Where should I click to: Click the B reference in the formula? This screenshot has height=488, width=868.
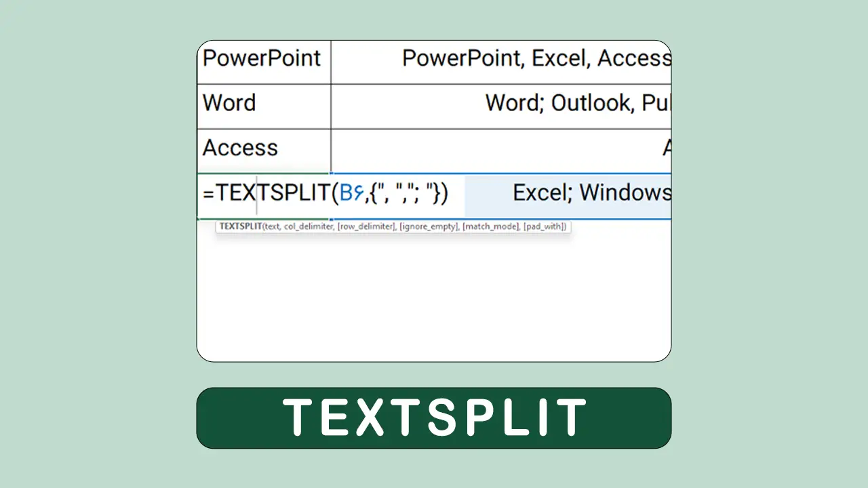click(352, 194)
